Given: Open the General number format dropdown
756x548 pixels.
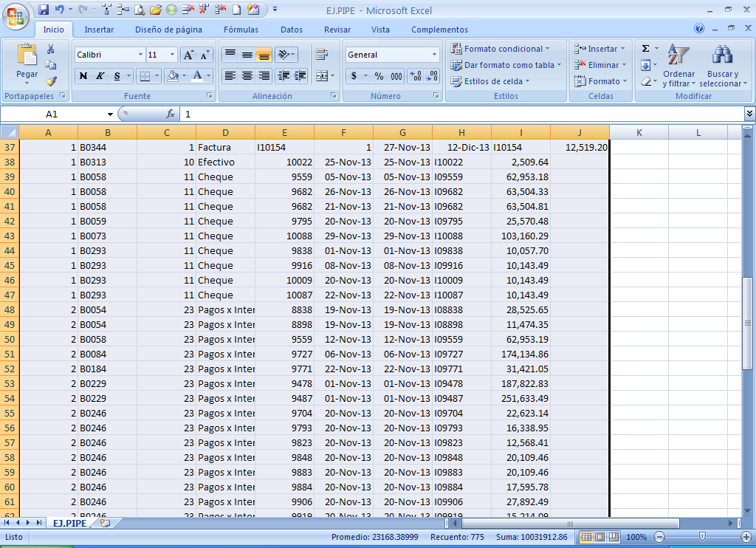Looking at the screenshot, I should click(x=434, y=55).
